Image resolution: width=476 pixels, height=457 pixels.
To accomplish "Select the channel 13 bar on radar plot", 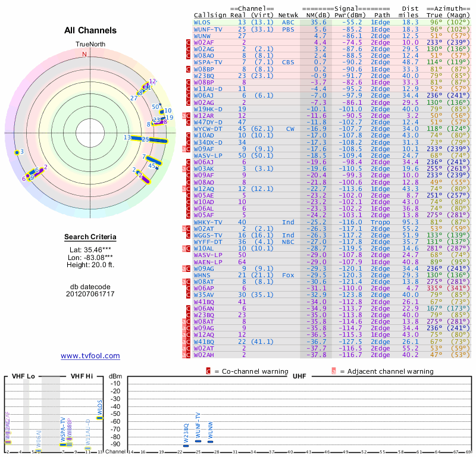I will tap(136, 138).
